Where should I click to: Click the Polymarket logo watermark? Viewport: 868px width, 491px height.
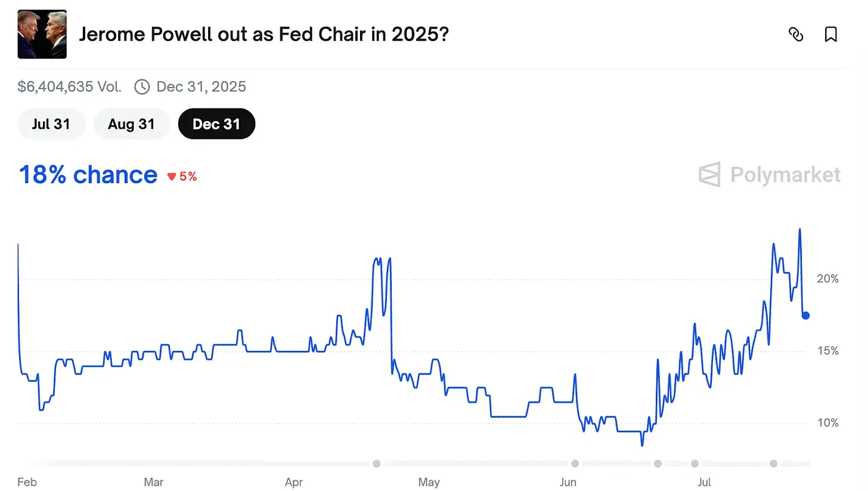[x=770, y=175]
